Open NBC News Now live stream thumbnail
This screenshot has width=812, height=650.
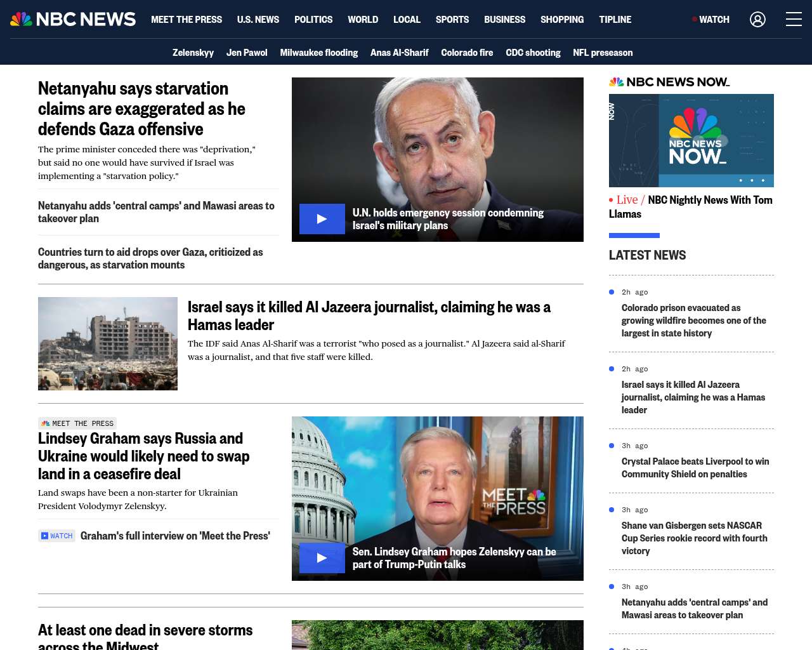point(691,140)
